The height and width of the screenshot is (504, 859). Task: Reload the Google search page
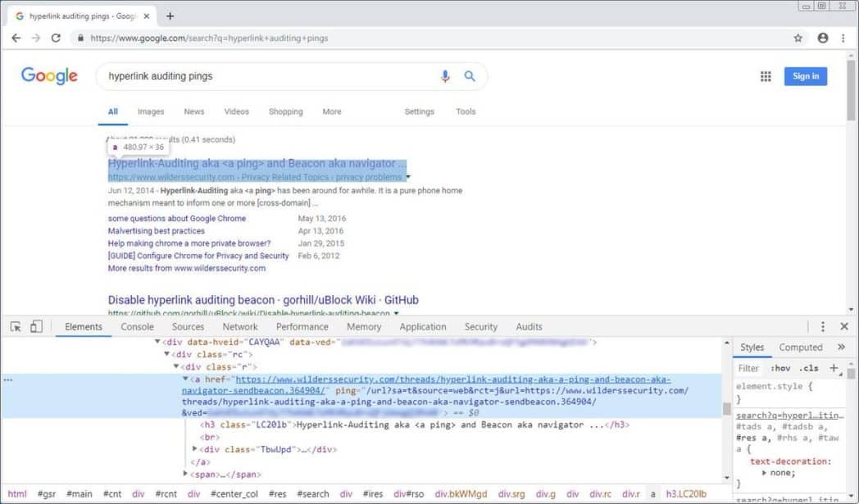(56, 38)
